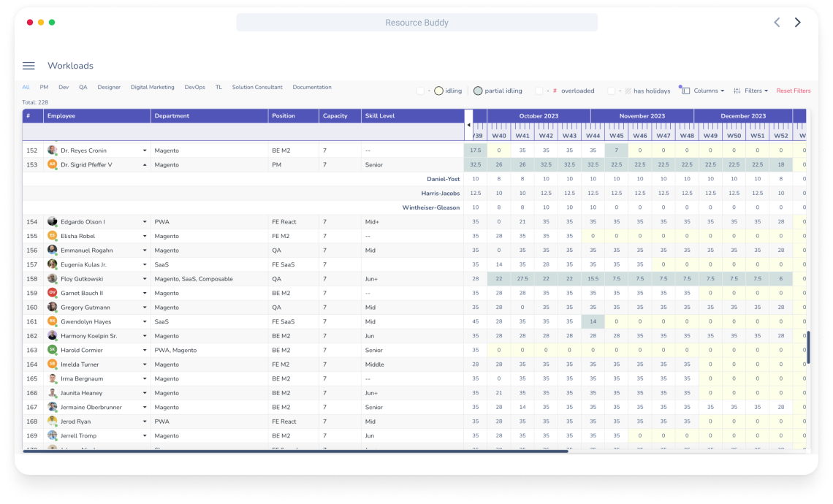The image size is (833, 504).
Task: Click Gwendolyn Hayes' avatar icon
Action: click(x=52, y=321)
